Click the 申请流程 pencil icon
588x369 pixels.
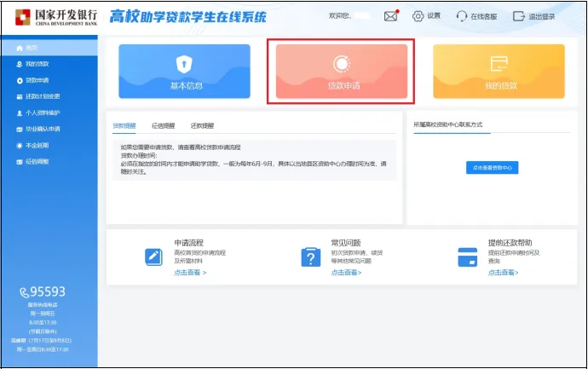click(153, 257)
